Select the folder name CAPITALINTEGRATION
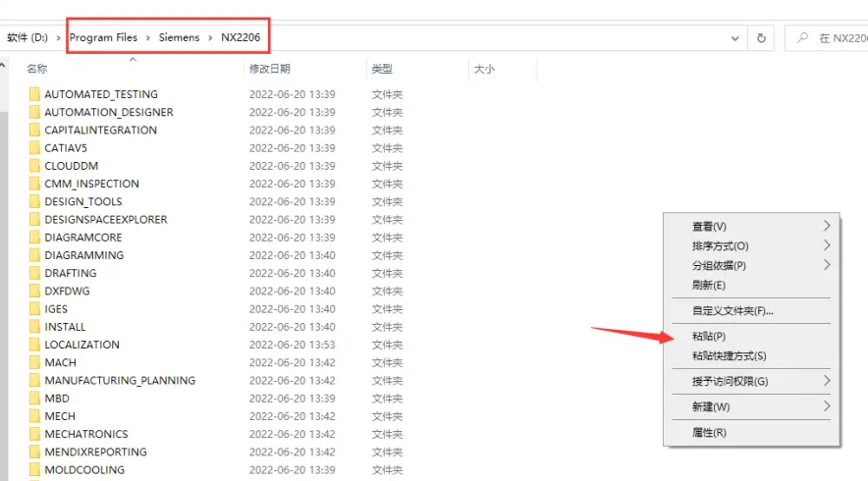Image resolution: width=868 pixels, height=481 pixels. [x=101, y=131]
